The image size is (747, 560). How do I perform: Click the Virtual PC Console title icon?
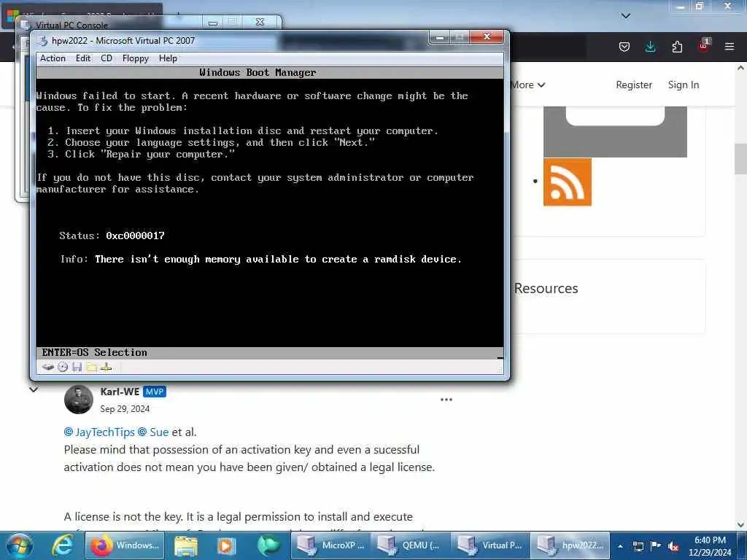(x=26, y=25)
